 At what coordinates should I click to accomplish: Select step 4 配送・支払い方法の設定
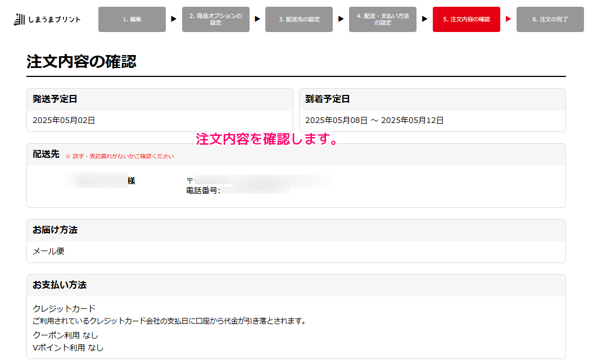(x=382, y=20)
